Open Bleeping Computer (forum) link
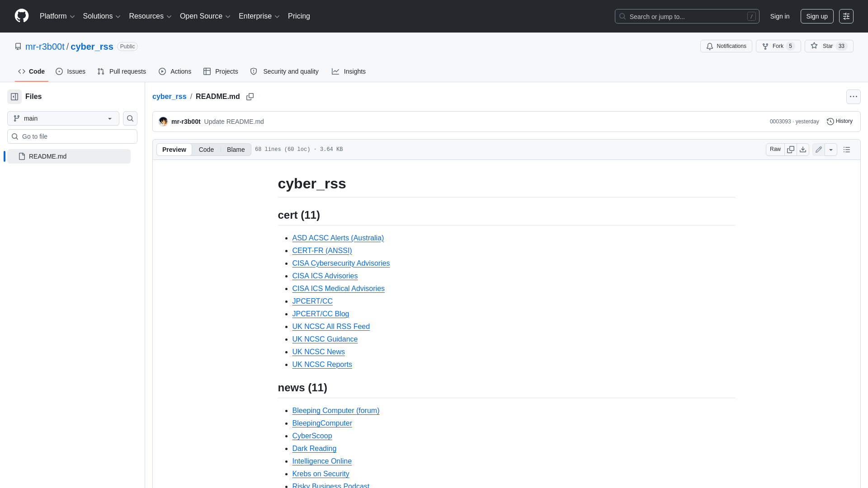Screen dimensions: 868x488 (x=335, y=411)
